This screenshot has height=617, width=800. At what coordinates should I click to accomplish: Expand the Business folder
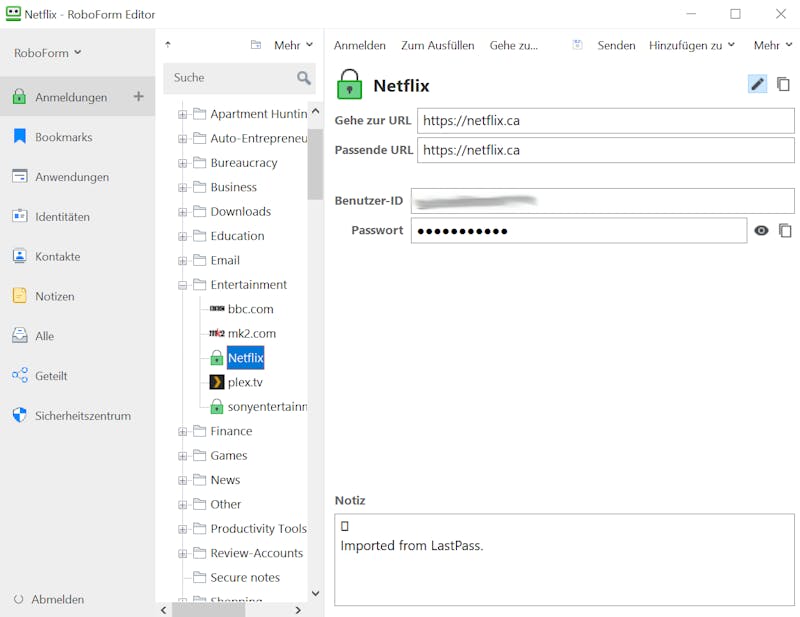pyautogui.click(x=182, y=188)
